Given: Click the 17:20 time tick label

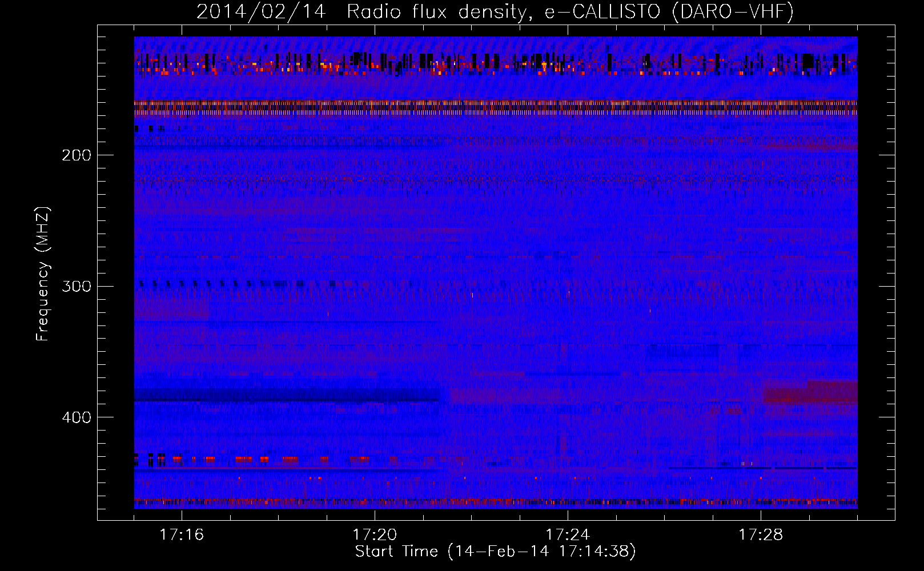Looking at the screenshot, I should (375, 535).
